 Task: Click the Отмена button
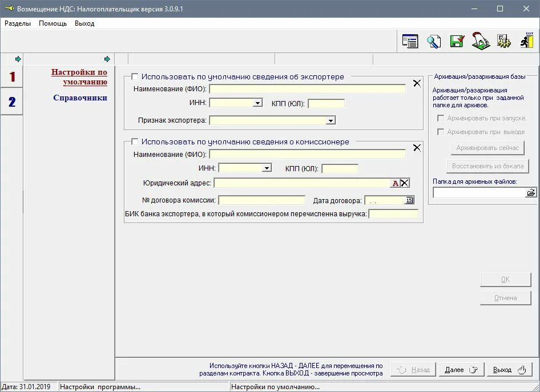(506, 298)
